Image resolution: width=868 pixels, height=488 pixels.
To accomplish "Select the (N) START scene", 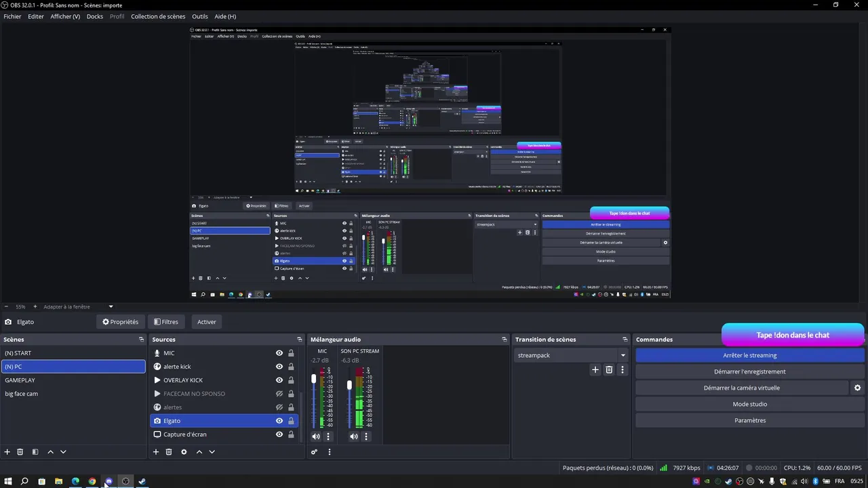I will 73,353.
